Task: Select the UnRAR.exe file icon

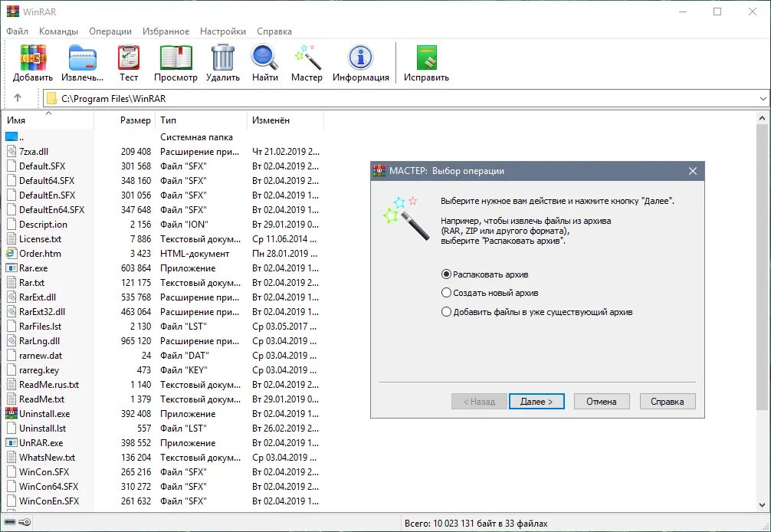Action: click(x=11, y=443)
